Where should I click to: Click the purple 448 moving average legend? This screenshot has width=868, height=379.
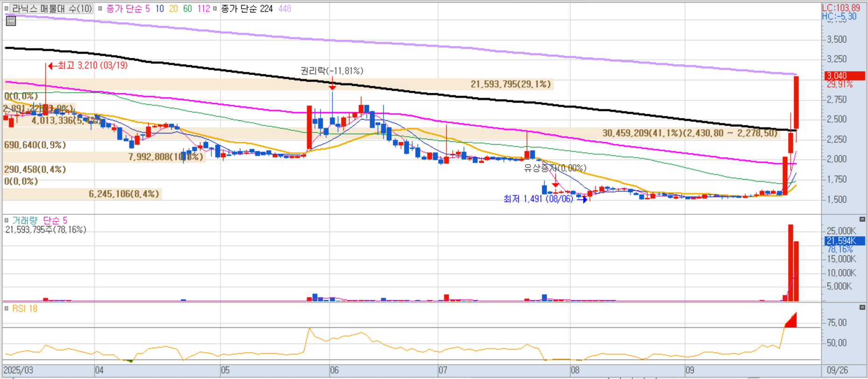click(285, 8)
